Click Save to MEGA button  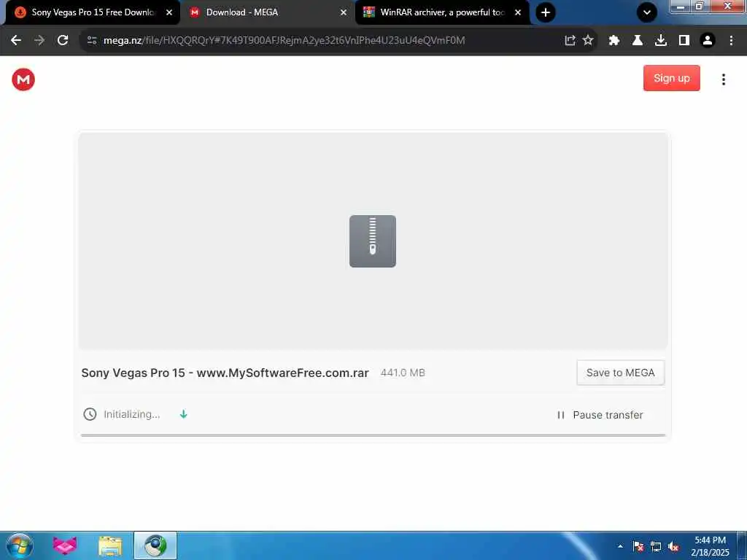coord(620,373)
